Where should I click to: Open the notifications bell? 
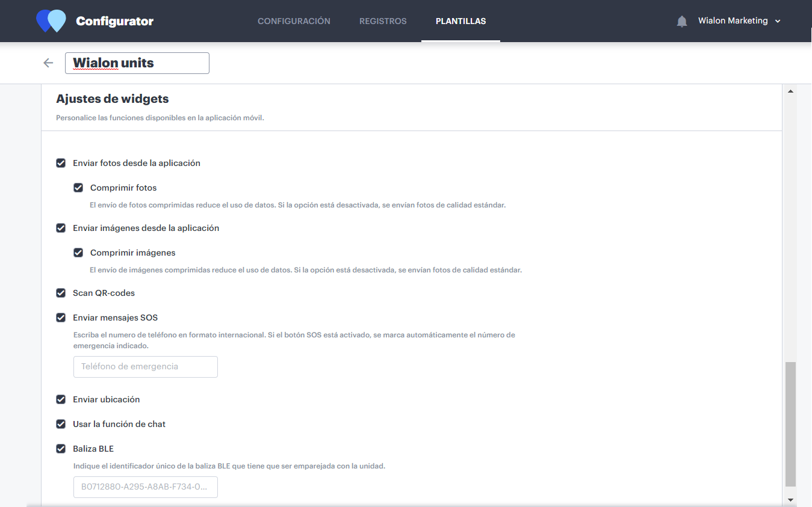tap(681, 22)
